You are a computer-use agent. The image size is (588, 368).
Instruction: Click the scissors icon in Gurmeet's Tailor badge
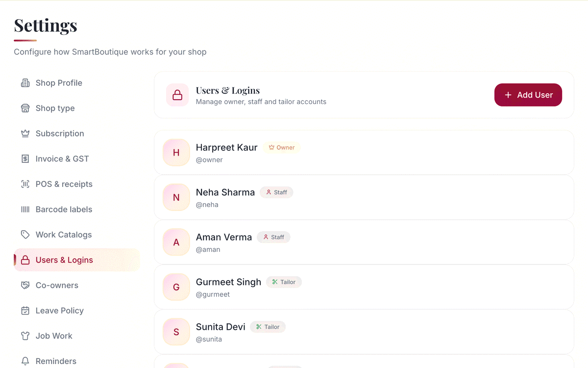[x=275, y=282]
